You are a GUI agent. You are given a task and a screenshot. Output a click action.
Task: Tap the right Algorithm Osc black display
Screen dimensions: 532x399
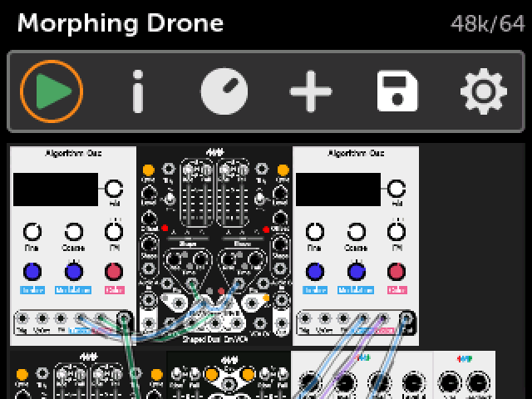point(338,190)
